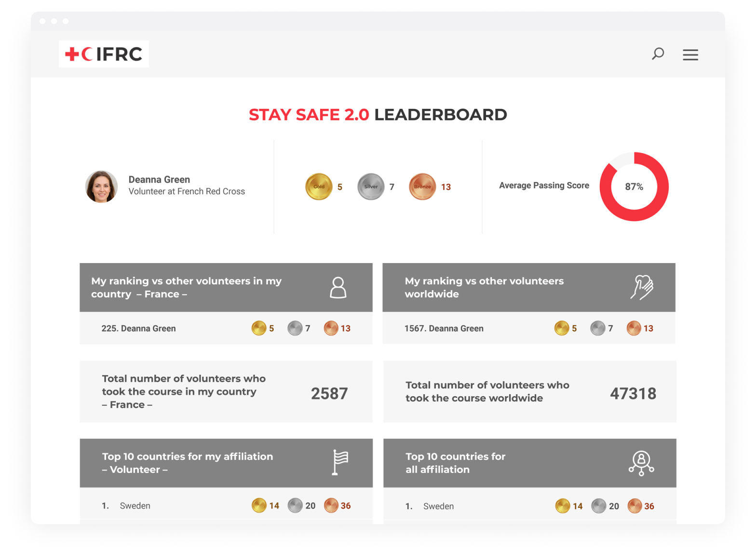The width and height of the screenshot is (756, 555).
Task: Click the 2587 volunteers count
Action: tap(329, 394)
